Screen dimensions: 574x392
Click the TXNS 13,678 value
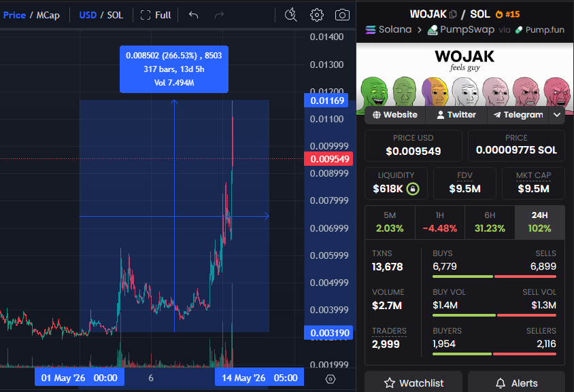pyautogui.click(x=387, y=267)
